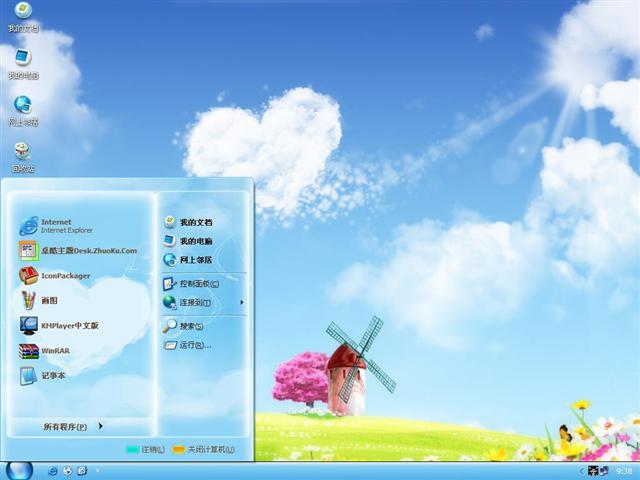
Task: Open 我的文档 desktop icon
Action: [x=23, y=17]
